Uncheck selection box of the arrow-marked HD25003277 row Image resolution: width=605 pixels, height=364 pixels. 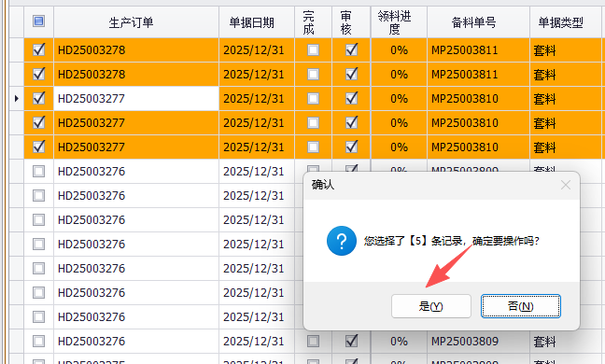pos(38,98)
